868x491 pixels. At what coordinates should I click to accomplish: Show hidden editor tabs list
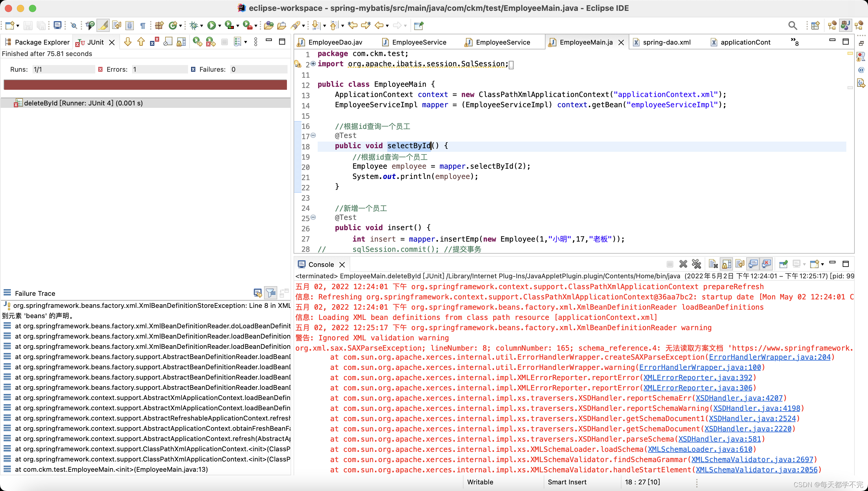795,42
